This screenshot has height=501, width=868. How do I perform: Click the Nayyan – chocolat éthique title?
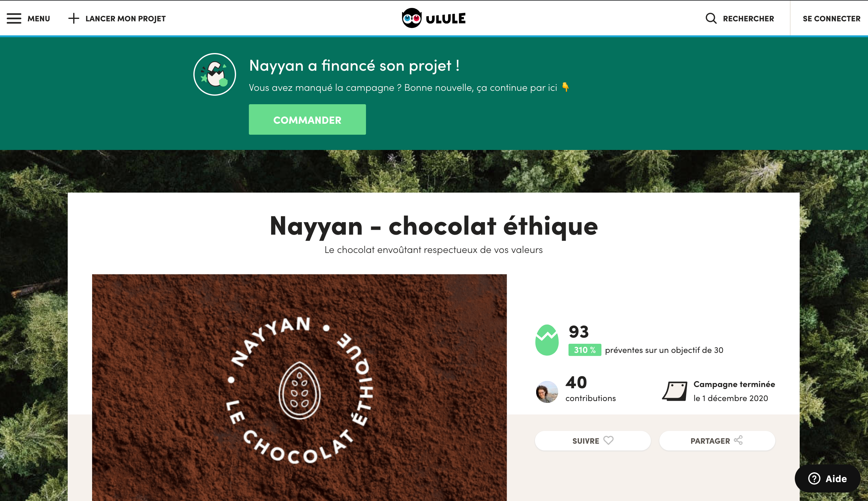433,226
